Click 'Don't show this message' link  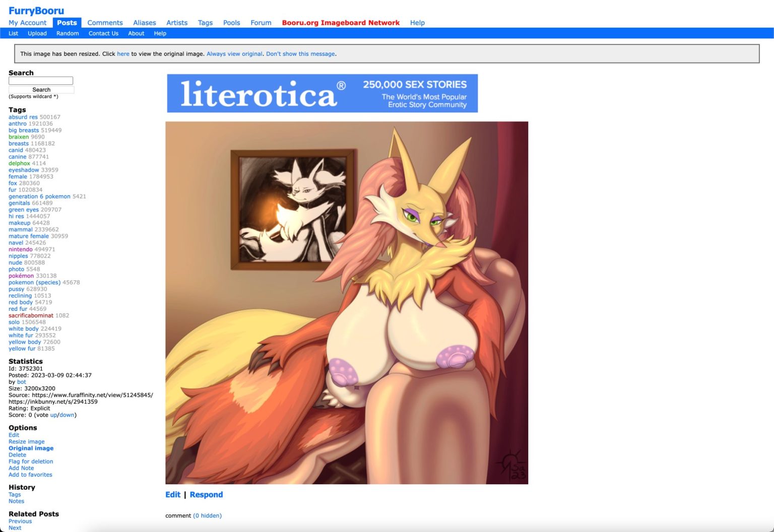pyautogui.click(x=300, y=54)
